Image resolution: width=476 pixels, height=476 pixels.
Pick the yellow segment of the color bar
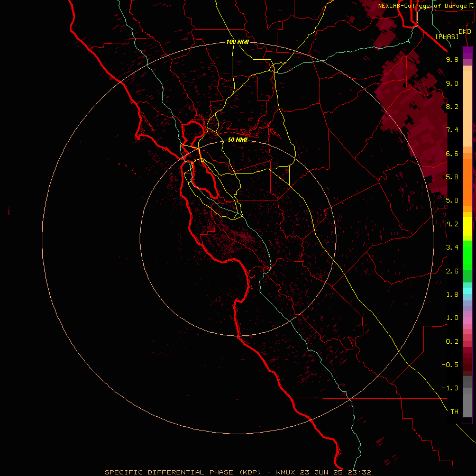[467, 226]
